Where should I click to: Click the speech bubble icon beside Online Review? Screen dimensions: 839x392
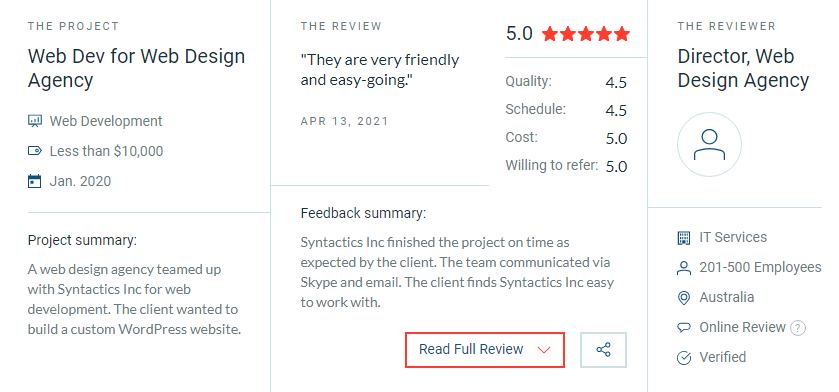click(x=684, y=328)
